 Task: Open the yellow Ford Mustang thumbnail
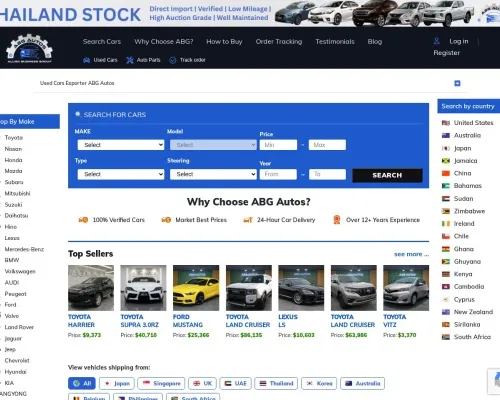pos(196,288)
